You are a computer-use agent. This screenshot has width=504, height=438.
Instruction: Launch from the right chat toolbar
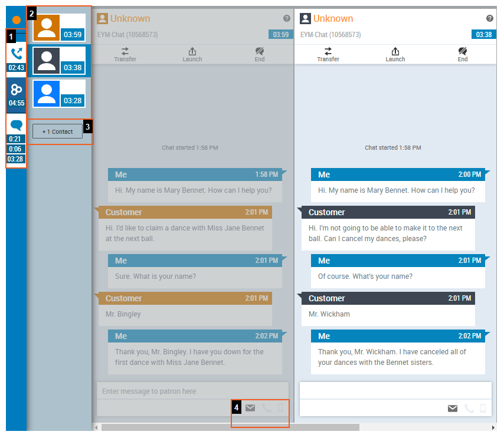click(x=395, y=55)
